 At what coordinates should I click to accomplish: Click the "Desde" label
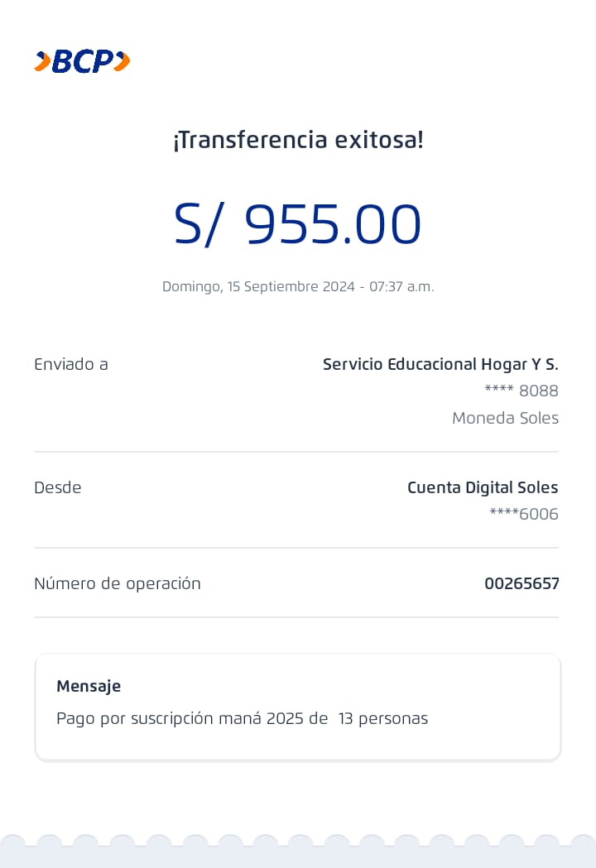(58, 487)
